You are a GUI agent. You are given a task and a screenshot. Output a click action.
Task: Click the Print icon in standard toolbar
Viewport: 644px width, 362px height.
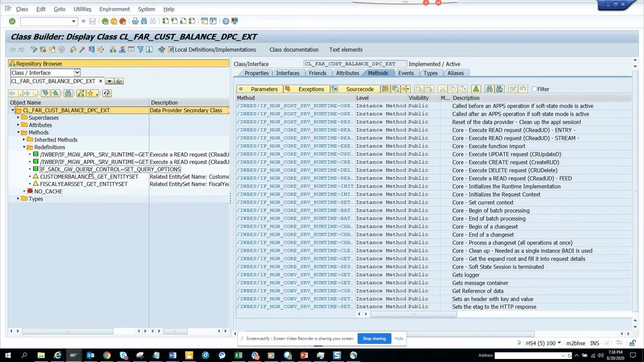coord(135,21)
